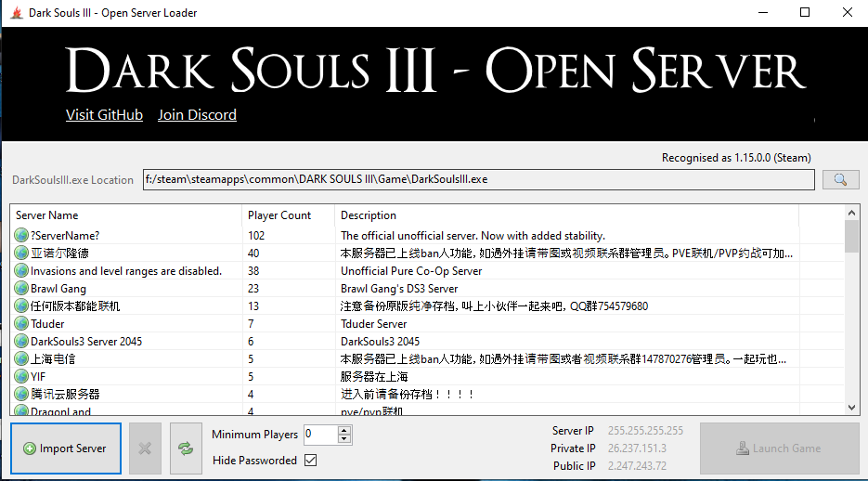Click the globe icon beside Tduder
868x481 pixels.
point(21,324)
